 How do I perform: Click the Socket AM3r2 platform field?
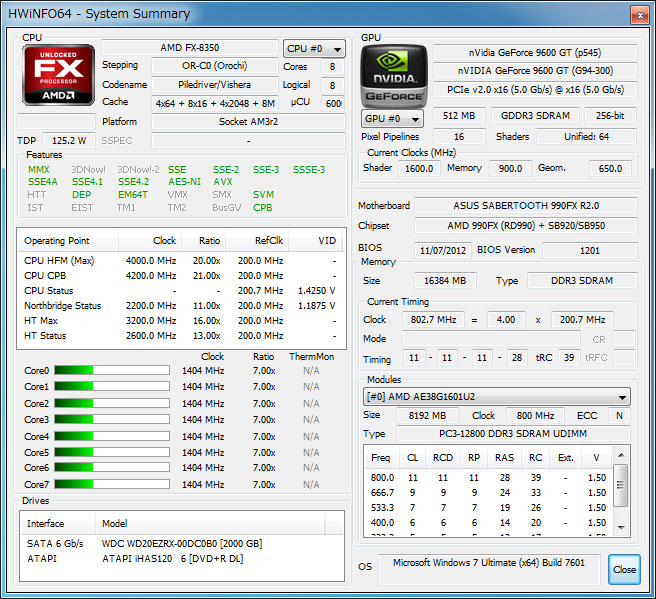click(x=249, y=122)
